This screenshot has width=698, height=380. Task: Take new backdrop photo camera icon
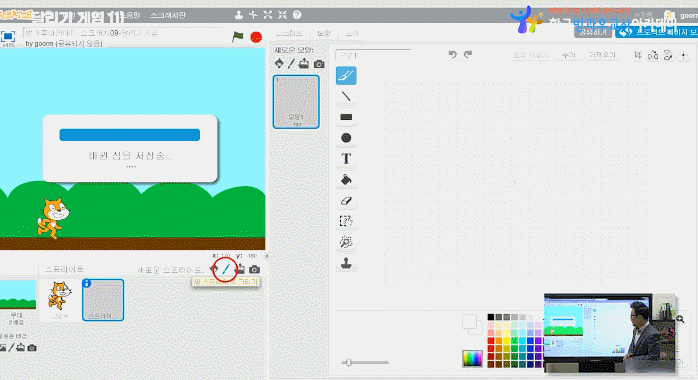32,348
